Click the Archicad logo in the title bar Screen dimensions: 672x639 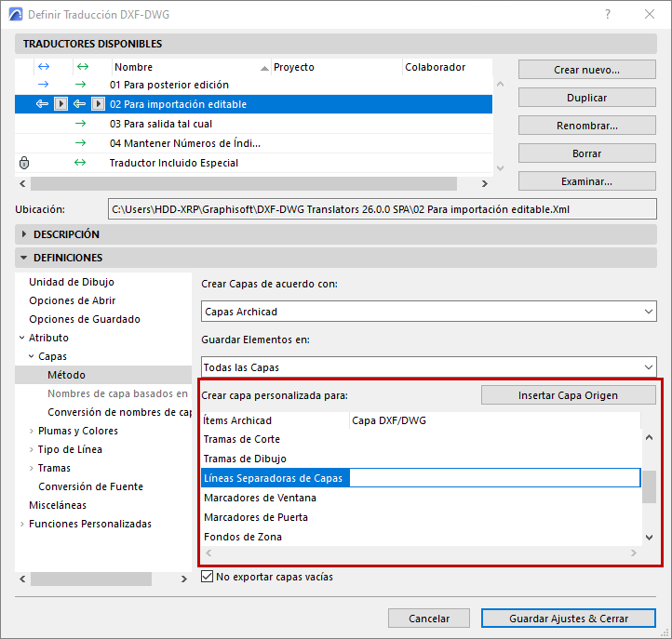16,14
